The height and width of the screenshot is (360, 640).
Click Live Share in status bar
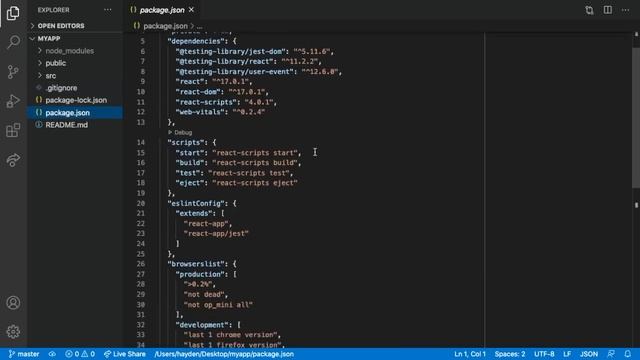tap(124, 354)
